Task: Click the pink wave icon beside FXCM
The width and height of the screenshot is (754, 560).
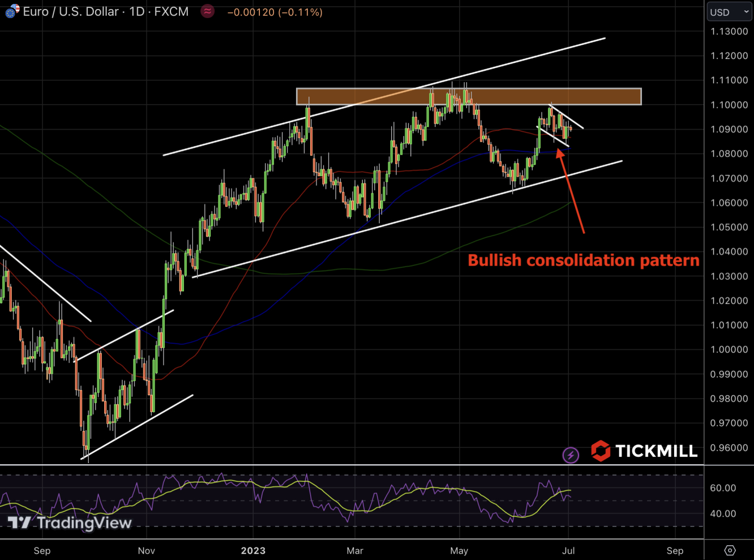Action: [x=208, y=11]
